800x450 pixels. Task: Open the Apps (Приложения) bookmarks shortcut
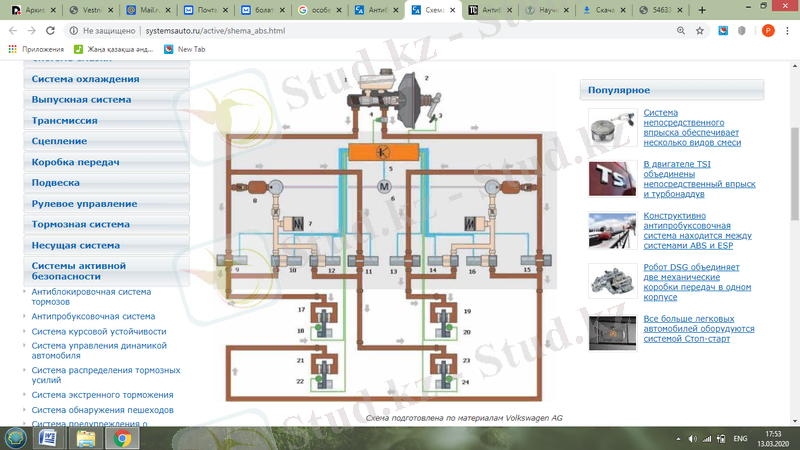[36, 48]
